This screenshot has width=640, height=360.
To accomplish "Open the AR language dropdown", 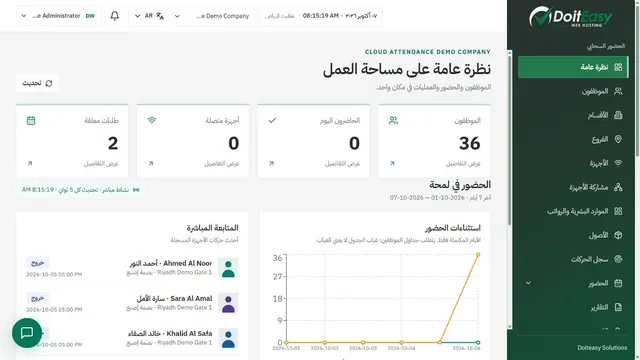I will (149, 16).
